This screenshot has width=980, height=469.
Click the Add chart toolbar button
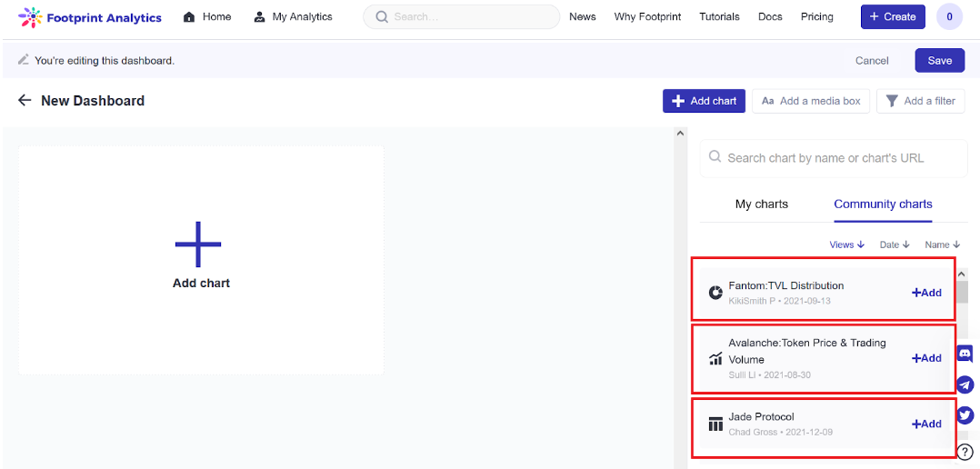click(x=704, y=101)
